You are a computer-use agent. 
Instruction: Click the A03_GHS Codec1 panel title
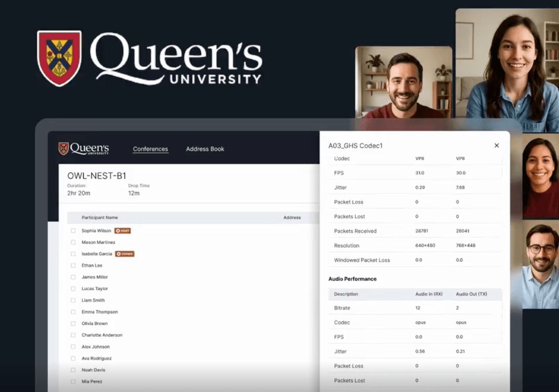point(356,146)
